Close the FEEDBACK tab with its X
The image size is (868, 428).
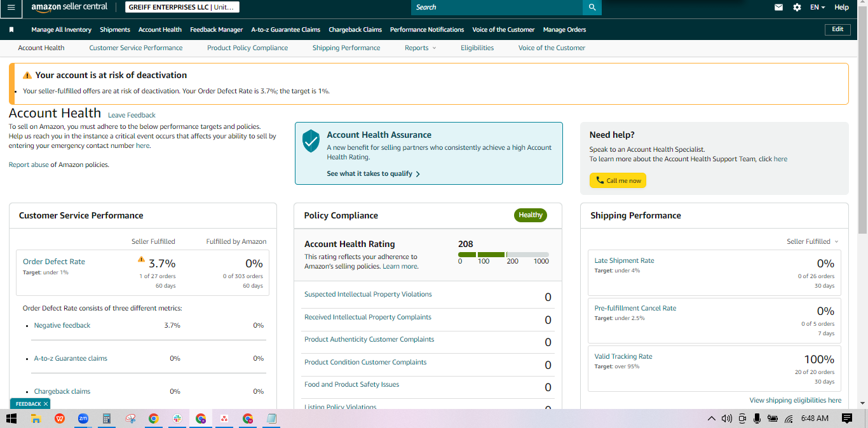[46, 404]
